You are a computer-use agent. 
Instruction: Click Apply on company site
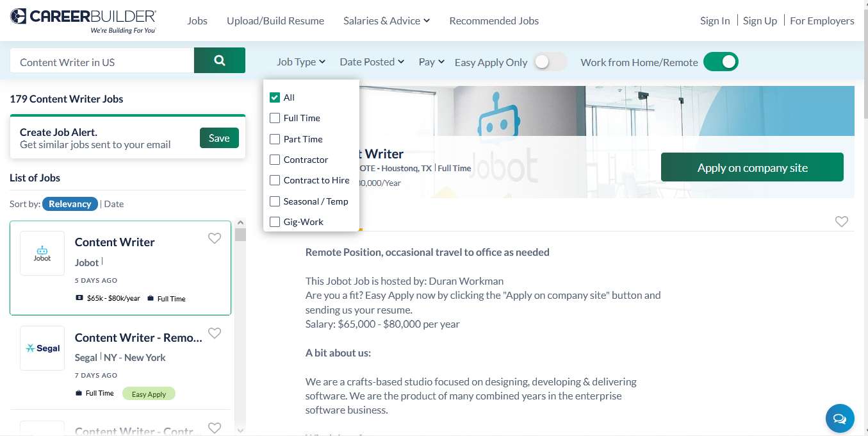tap(751, 167)
